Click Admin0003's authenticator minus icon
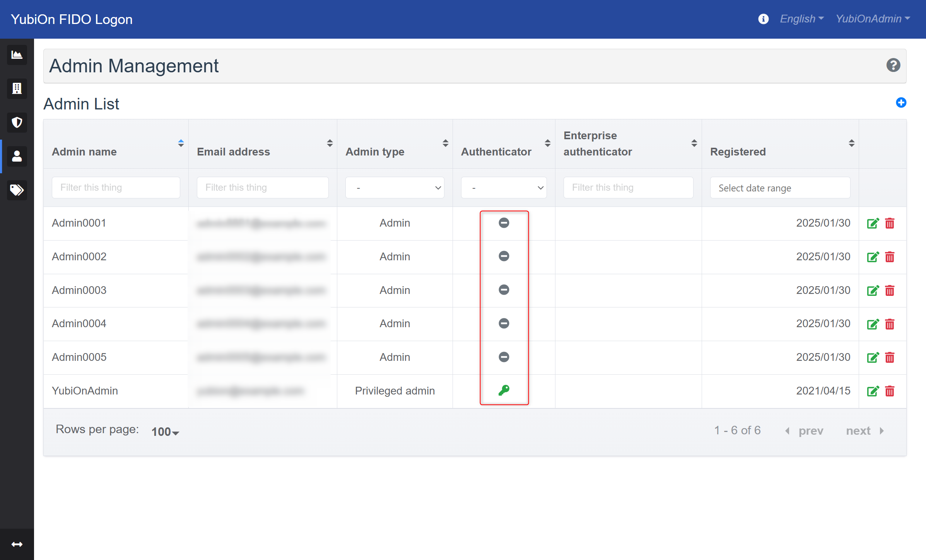 [504, 290]
